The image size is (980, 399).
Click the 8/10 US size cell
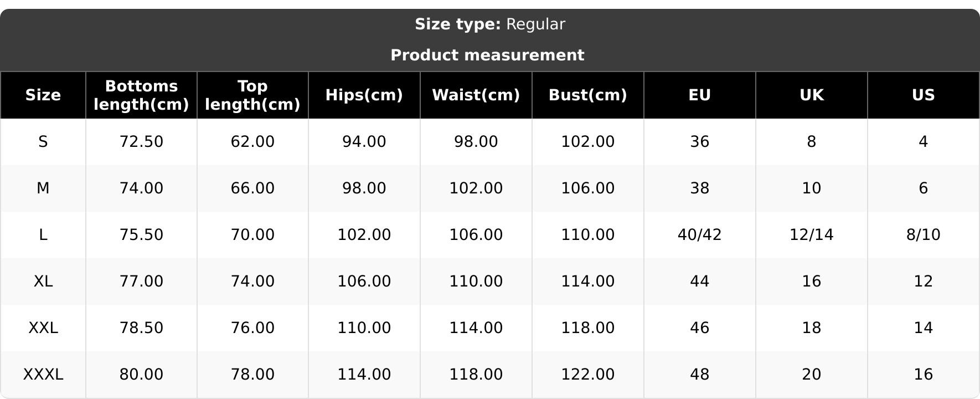923,235
